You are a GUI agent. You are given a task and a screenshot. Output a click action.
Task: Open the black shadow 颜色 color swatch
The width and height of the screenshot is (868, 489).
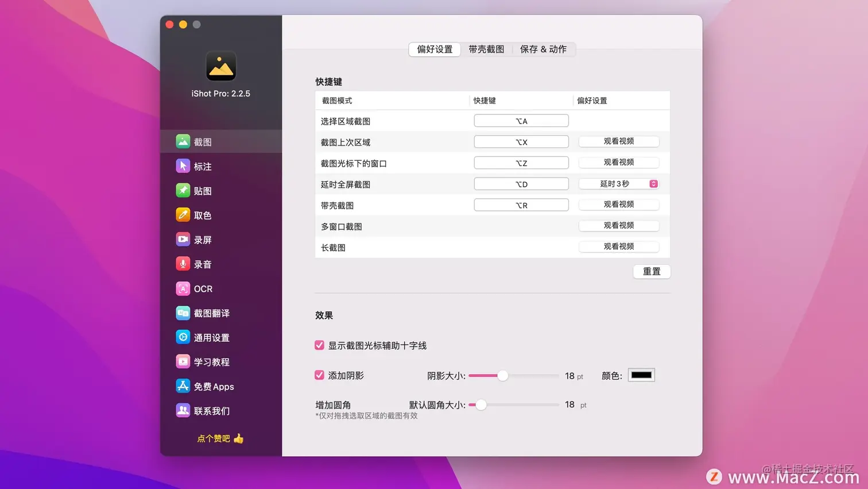tap(641, 375)
